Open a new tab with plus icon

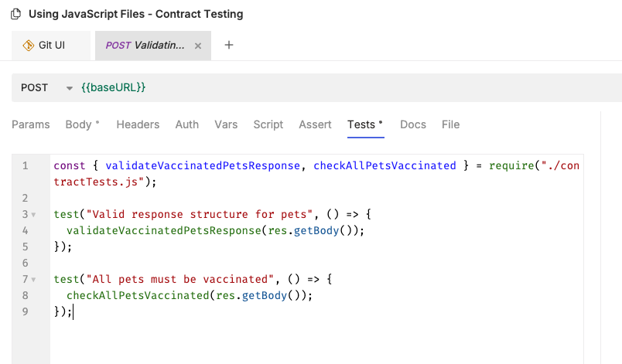pyautogui.click(x=228, y=46)
